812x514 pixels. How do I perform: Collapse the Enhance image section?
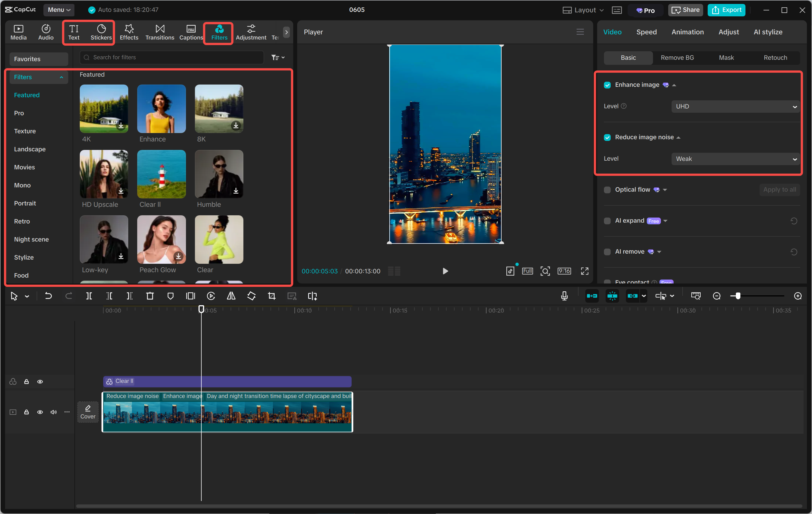pos(674,85)
